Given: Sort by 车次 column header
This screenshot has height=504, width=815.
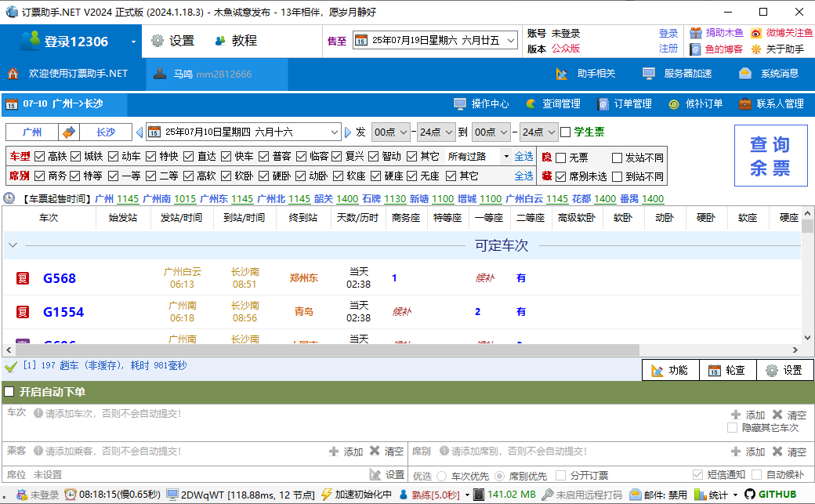Looking at the screenshot, I should click(49, 218).
